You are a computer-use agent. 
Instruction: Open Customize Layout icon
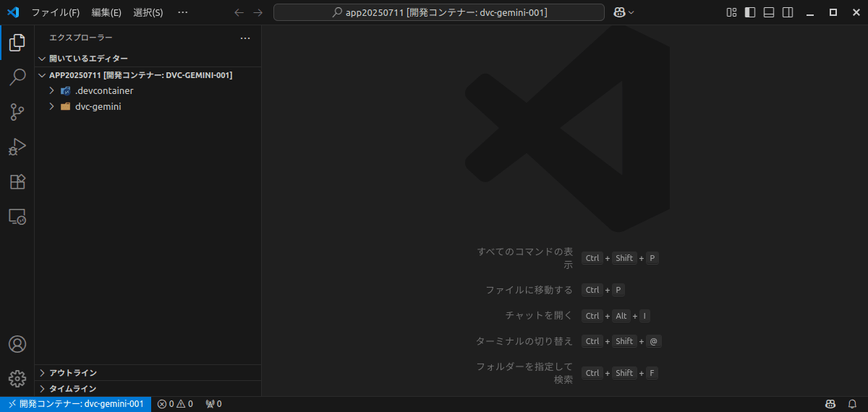pyautogui.click(x=732, y=12)
